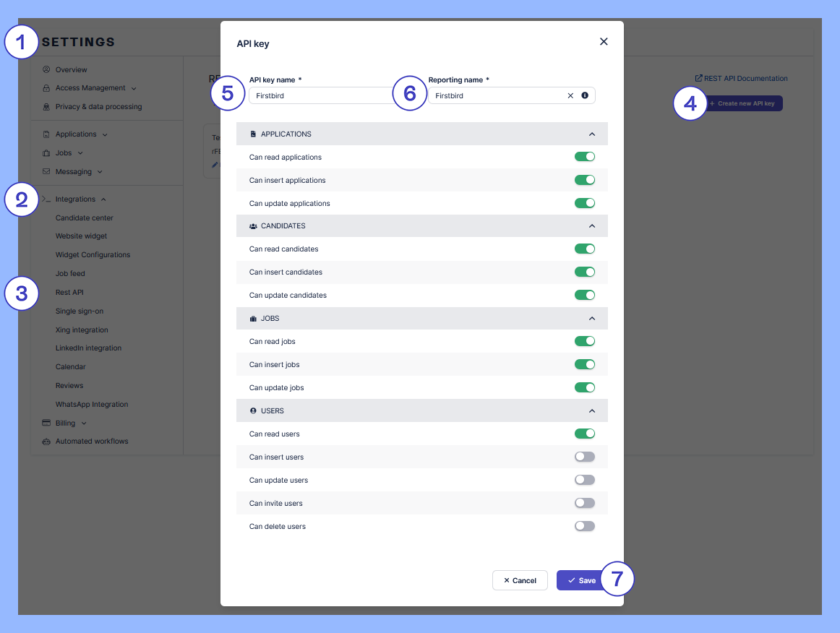Click the Billing card icon

coord(46,423)
